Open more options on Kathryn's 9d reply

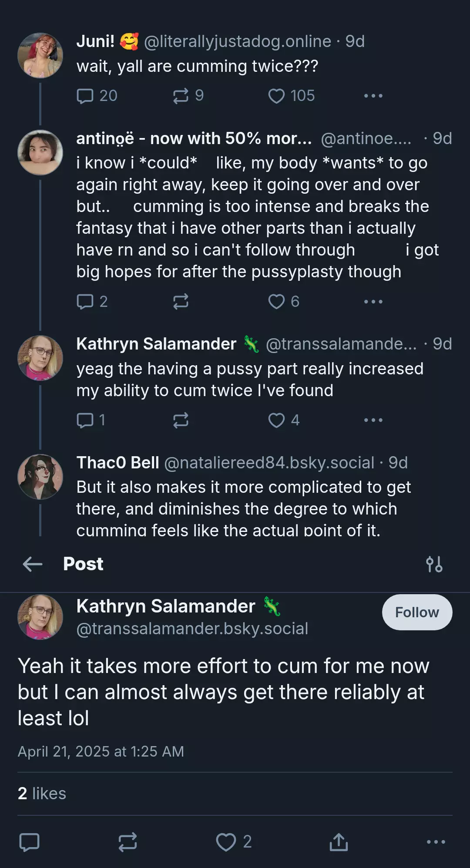coord(373,420)
